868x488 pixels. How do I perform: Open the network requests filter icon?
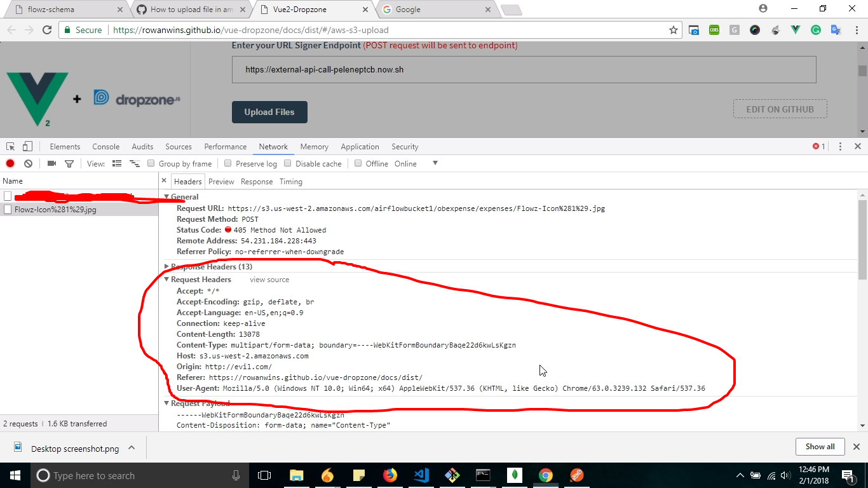coord(69,163)
